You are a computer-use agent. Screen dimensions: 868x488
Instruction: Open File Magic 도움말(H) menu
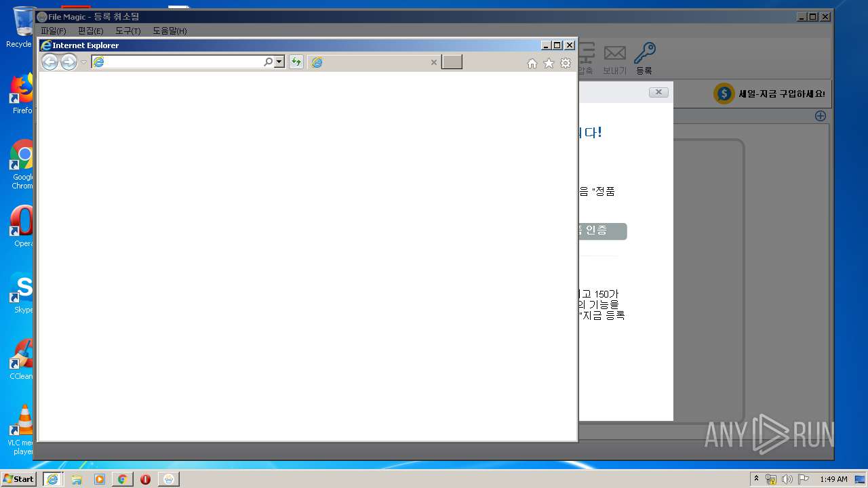(170, 31)
